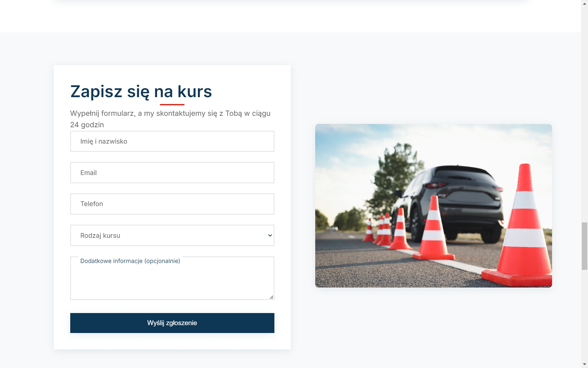Click inside the "Imię i nazwisko" field

[x=172, y=141]
